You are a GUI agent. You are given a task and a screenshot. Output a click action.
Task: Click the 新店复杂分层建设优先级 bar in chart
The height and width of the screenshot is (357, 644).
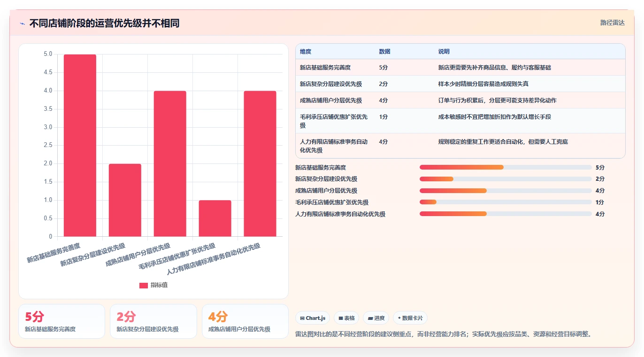(125, 200)
